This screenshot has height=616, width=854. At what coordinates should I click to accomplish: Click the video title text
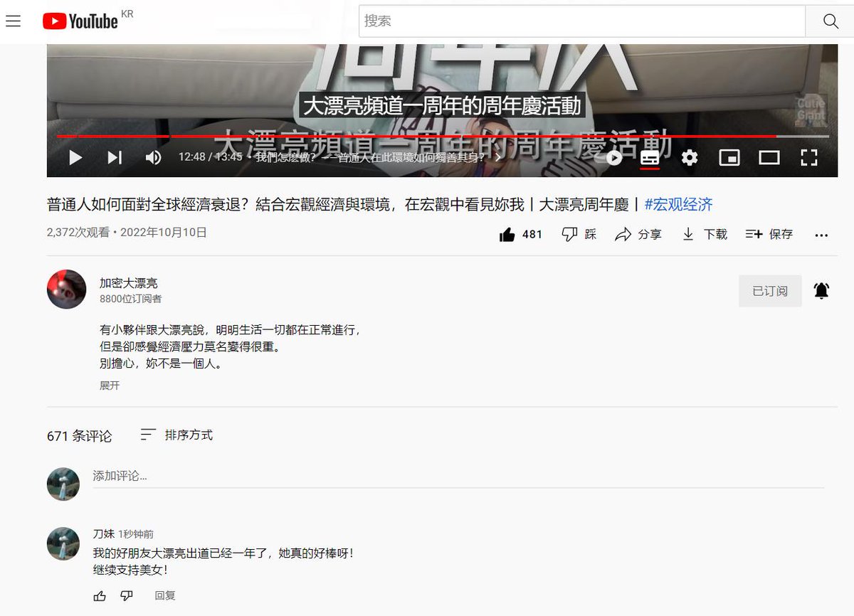(x=338, y=205)
